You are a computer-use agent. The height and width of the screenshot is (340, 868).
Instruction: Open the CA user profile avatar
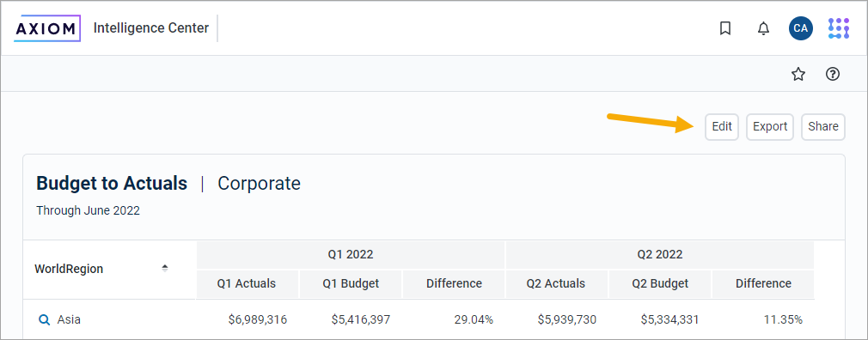tap(800, 28)
